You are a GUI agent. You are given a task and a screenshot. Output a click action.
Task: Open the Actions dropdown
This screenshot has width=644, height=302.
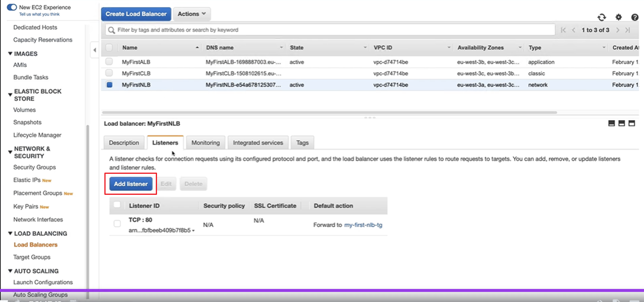tap(192, 14)
